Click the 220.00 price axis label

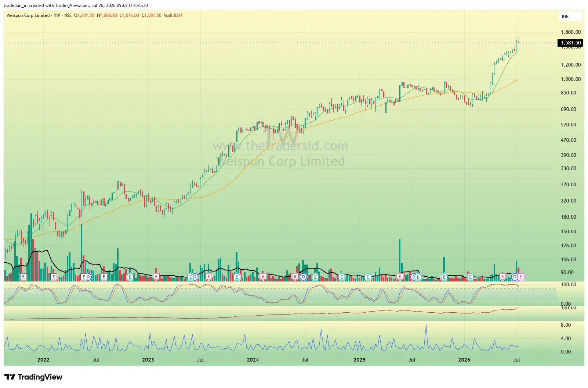569,201
